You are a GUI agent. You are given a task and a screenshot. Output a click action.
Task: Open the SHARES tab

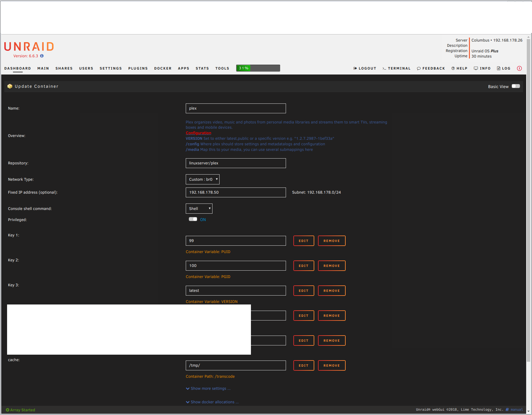point(64,68)
